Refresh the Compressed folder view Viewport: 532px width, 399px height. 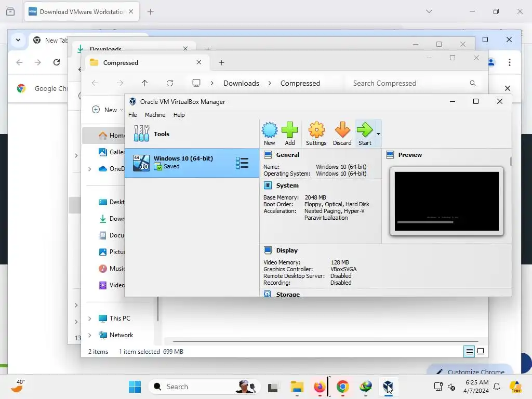[170, 83]
